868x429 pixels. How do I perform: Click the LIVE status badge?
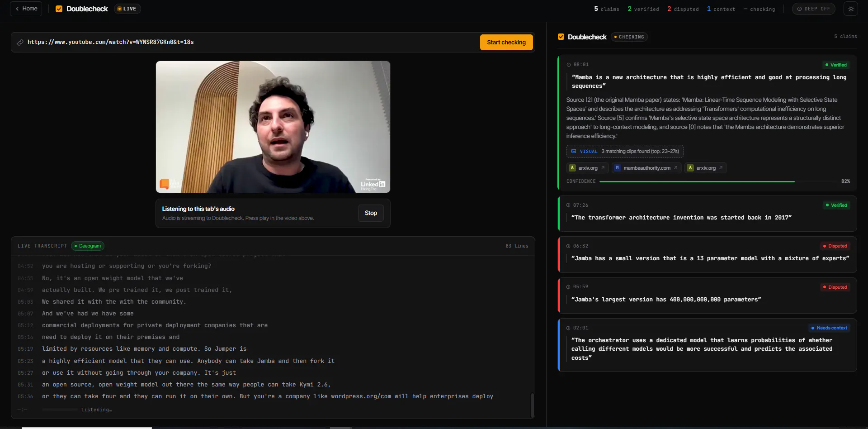pyautogui.click(x=127, y=9)
